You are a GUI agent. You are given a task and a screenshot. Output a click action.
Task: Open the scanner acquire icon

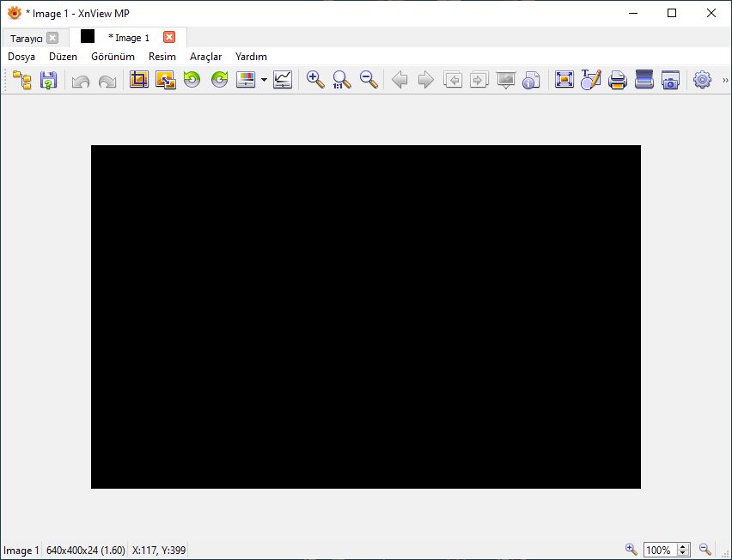(644, 79)
